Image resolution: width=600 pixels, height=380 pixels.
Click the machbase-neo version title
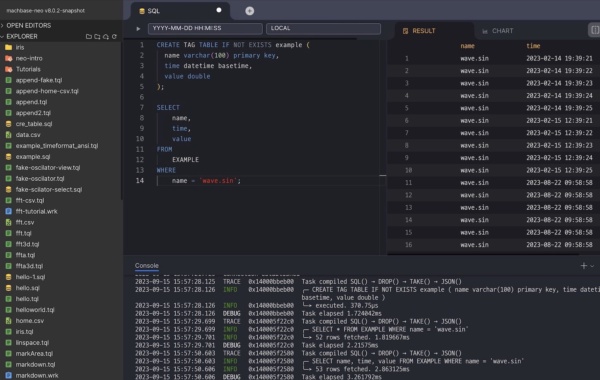(46, 11)
